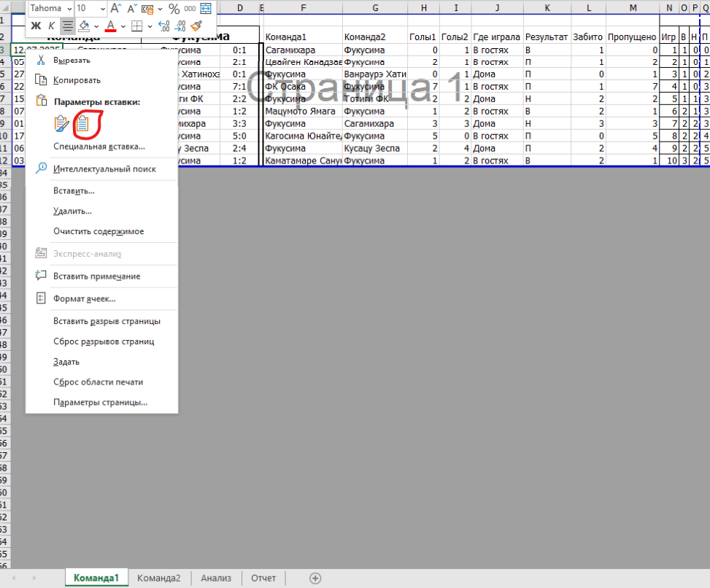The height and width of the screenshot is (588, 710).
Task: Click cell with Кагосима Юнайтед
Action: (x=303, y=136)
